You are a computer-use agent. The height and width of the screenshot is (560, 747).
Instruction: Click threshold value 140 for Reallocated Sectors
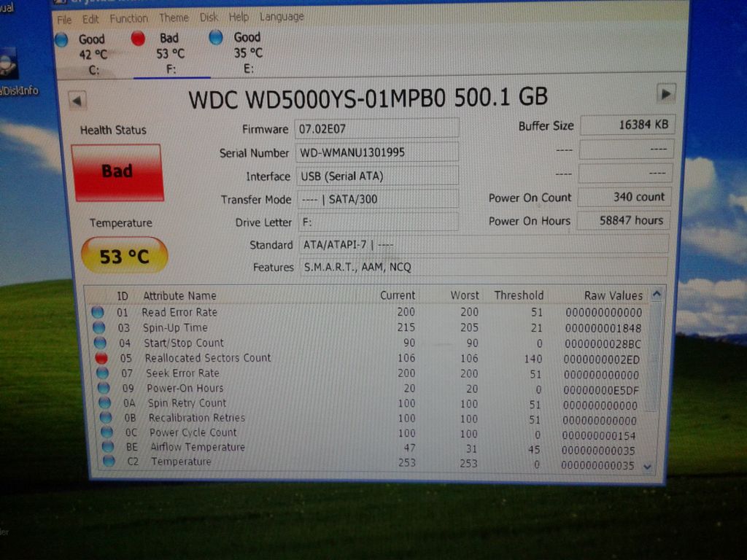pos(533,359)
